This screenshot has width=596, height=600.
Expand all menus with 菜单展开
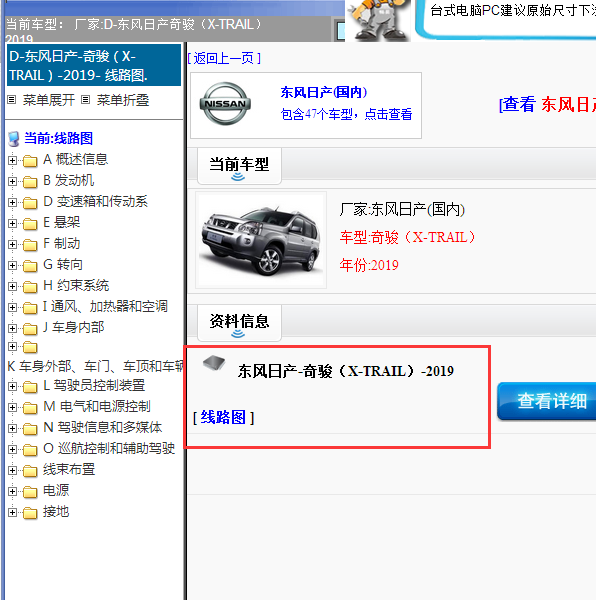[49, 100]
